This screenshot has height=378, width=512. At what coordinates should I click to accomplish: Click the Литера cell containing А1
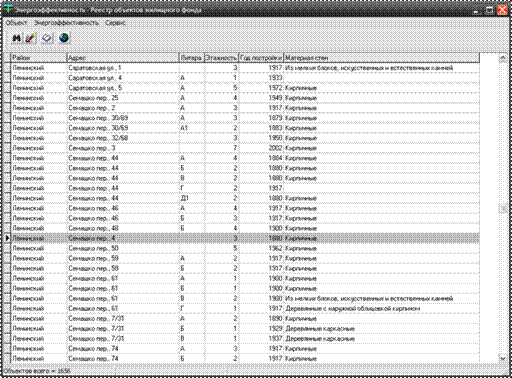pos(192,128)
